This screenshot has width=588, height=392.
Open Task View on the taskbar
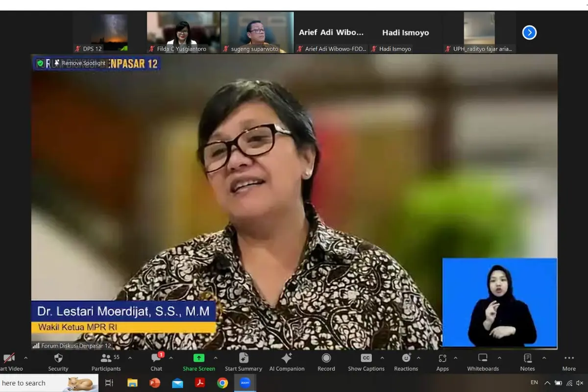coord(109,383)
